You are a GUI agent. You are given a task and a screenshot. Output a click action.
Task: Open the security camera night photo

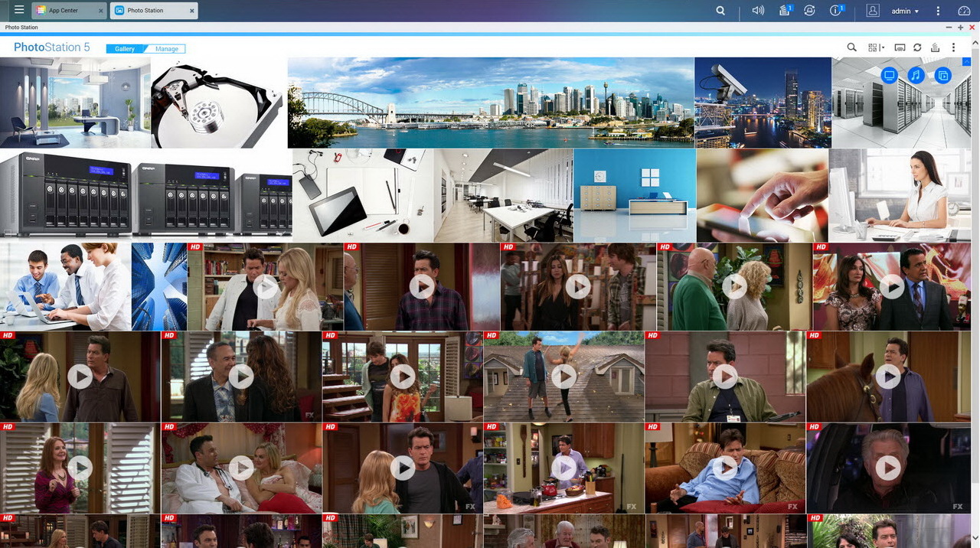click(x=763, y=103)
